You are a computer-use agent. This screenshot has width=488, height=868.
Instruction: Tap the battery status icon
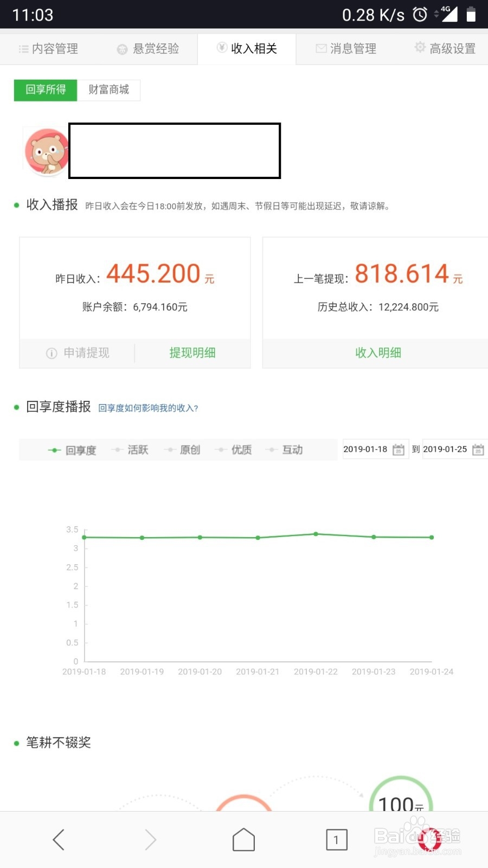[471, 15]
